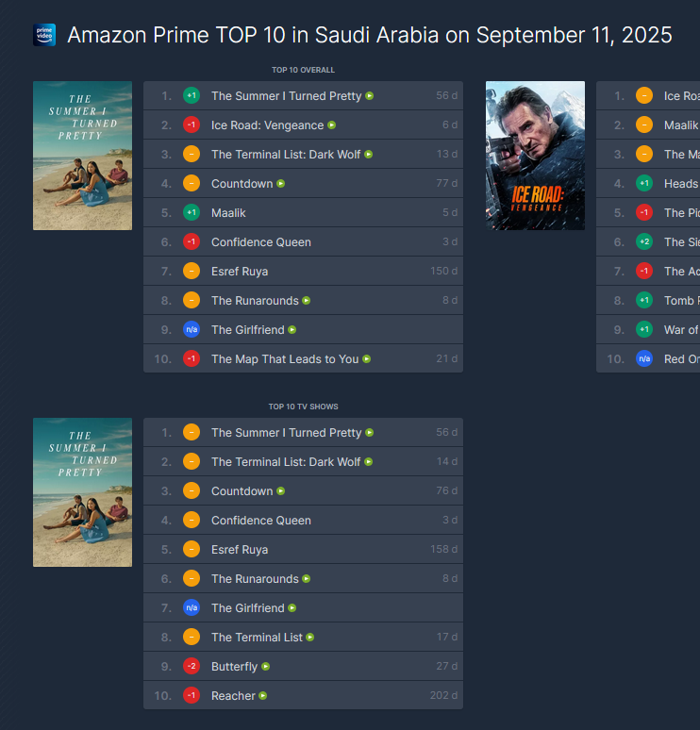
Task: Click The Summer I Turned Pretty poster in TV shows
Action: pos(82,492)
